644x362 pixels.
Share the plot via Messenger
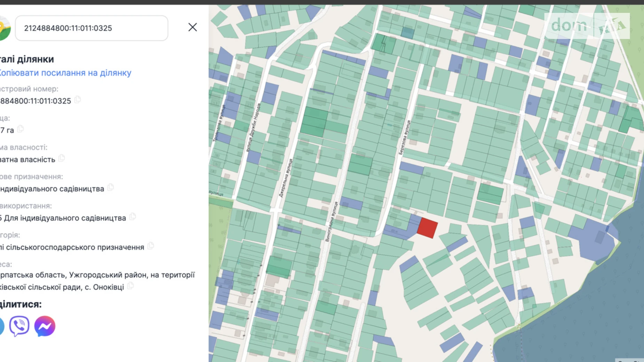(x=45, y=326)
